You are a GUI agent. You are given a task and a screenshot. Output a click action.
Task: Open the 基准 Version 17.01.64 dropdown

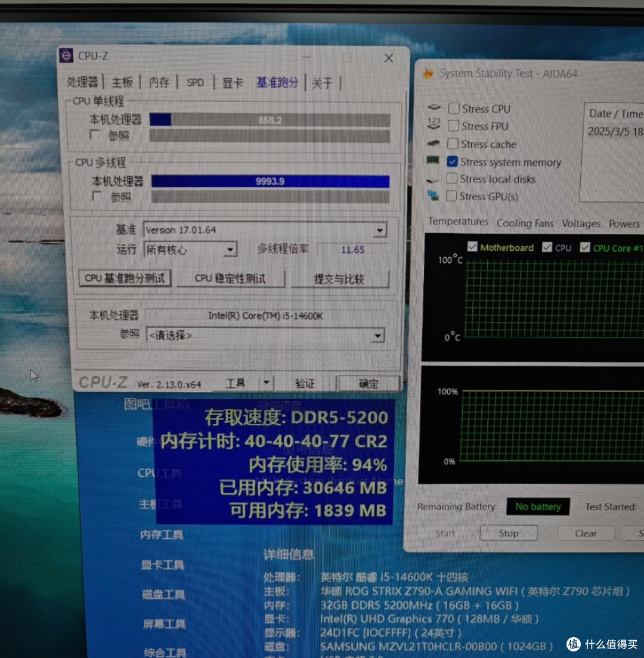[x=380, y=230]
